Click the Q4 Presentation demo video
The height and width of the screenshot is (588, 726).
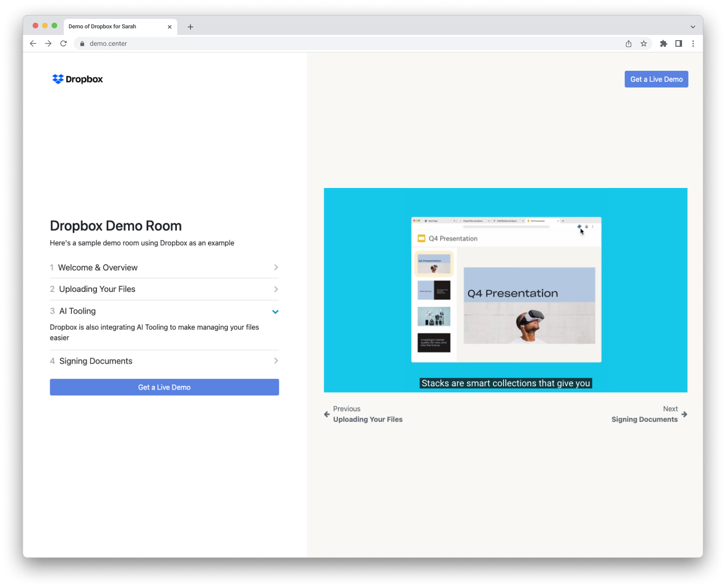click(x=506, y=290)
